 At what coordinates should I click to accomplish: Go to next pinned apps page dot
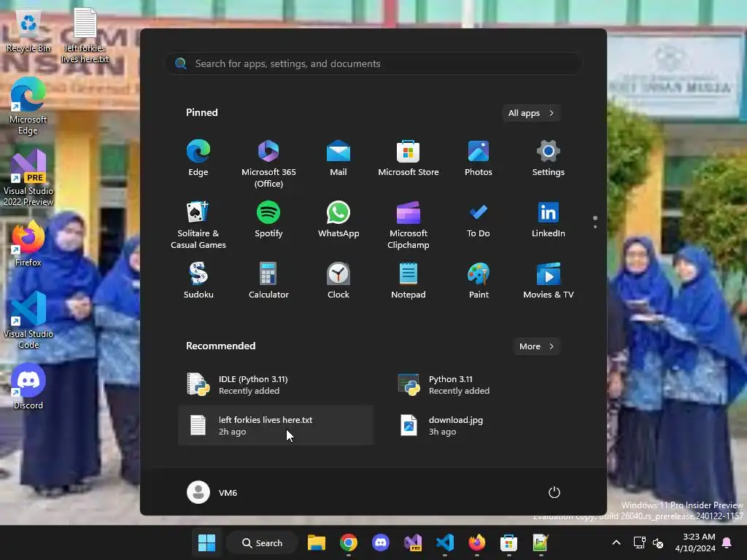(595, 227)
